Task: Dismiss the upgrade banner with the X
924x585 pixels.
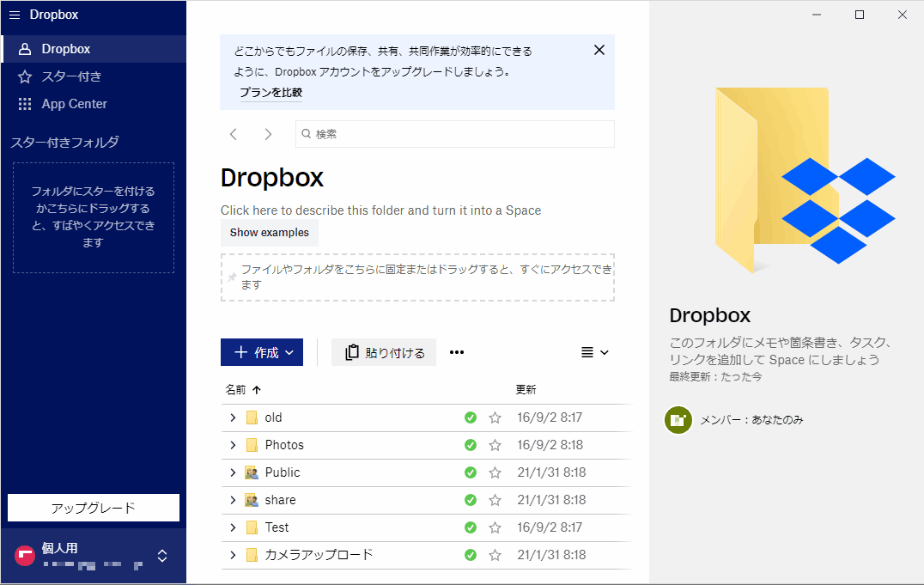Action: tap(599, 50)
